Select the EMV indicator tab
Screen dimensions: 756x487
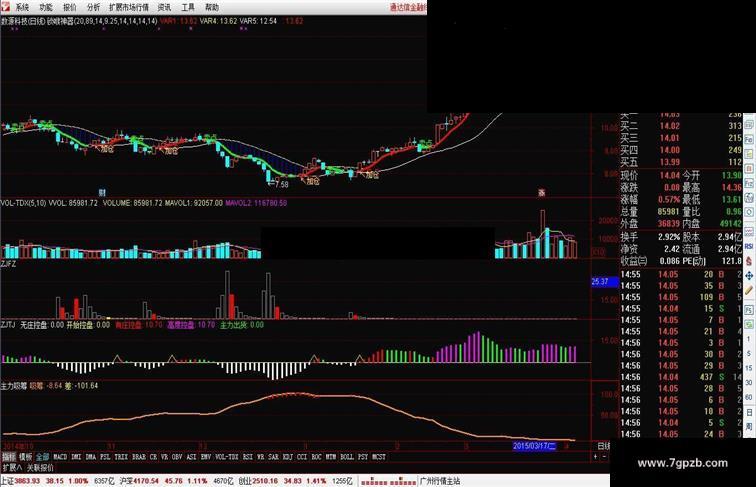click(206, 456)
